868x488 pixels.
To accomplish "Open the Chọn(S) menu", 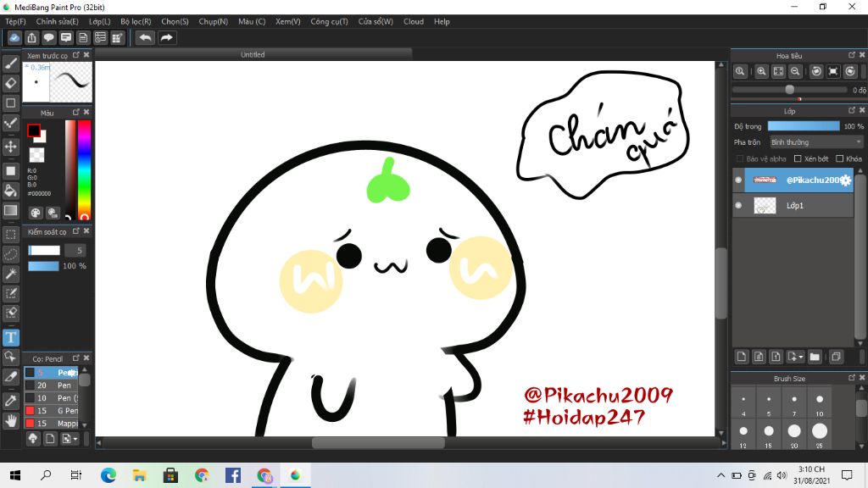I will click(175, 21).
